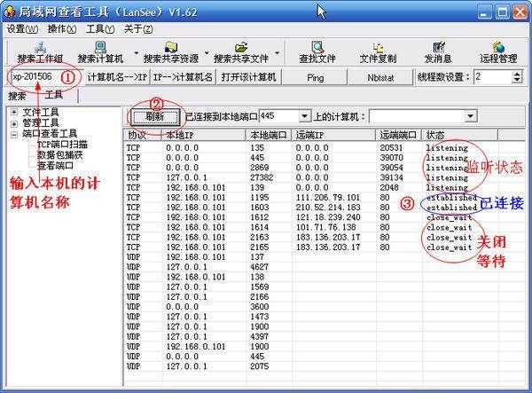The height and width of the screenshot is (393, 532).
Task: Click the 线程数设置 value field
Action: 493,76
